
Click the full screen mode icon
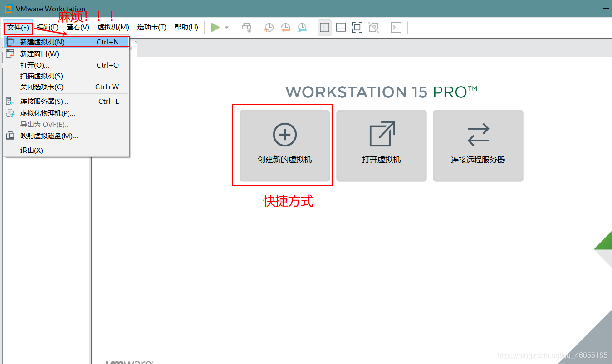point(357,28)
